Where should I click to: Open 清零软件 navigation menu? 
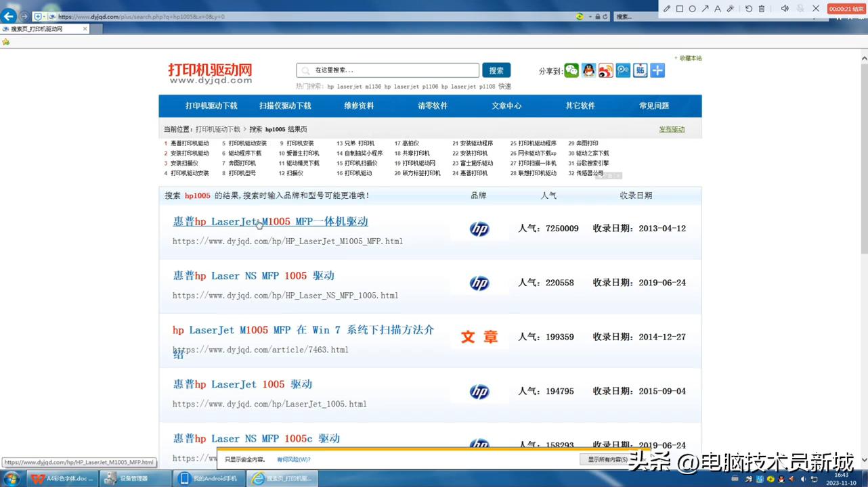click(x=433, y=106)
